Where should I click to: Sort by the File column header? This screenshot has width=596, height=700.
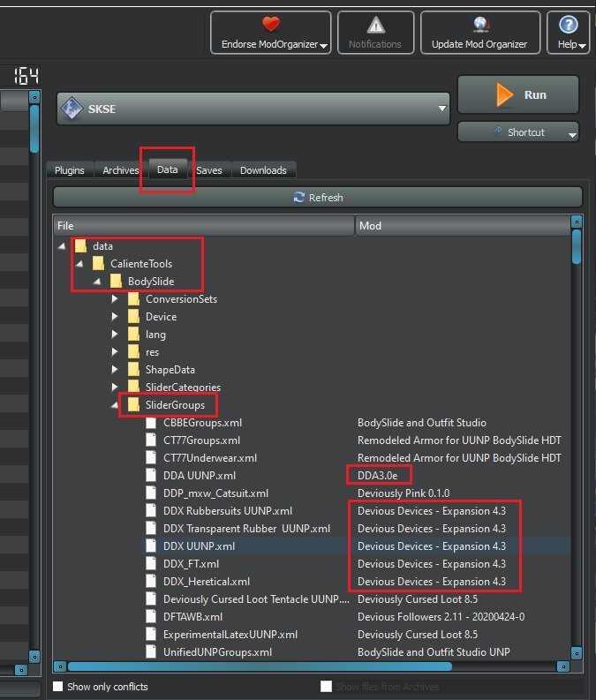click(204, 225)
